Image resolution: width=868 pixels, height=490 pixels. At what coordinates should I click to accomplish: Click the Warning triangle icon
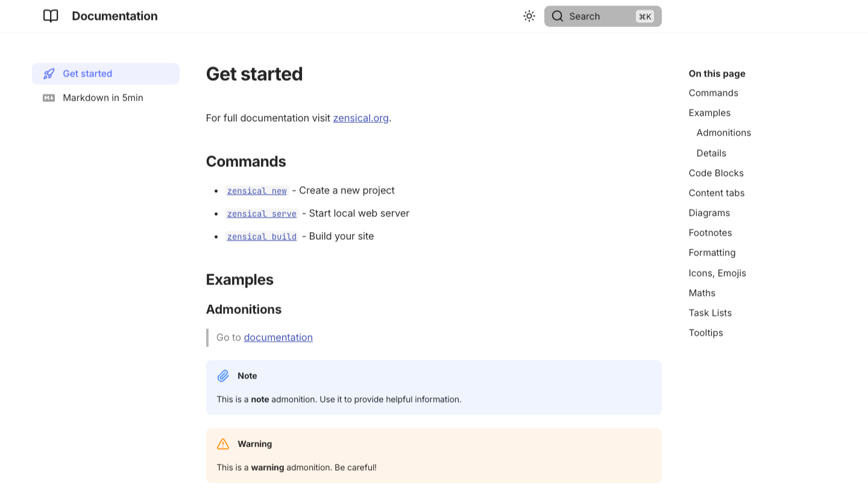(x=223, y=444)
